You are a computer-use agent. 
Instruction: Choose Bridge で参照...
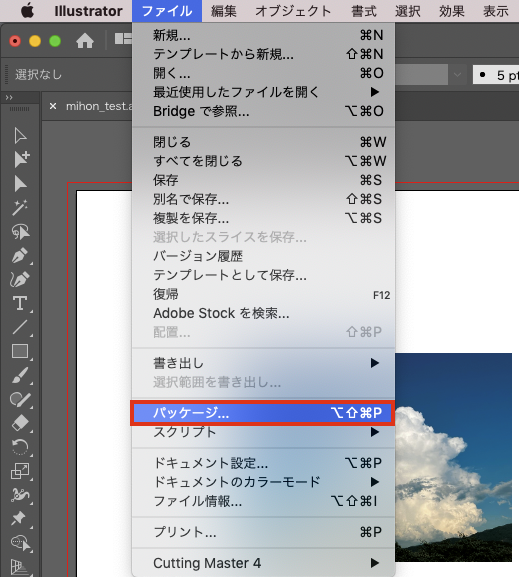(x=263, y=111)
